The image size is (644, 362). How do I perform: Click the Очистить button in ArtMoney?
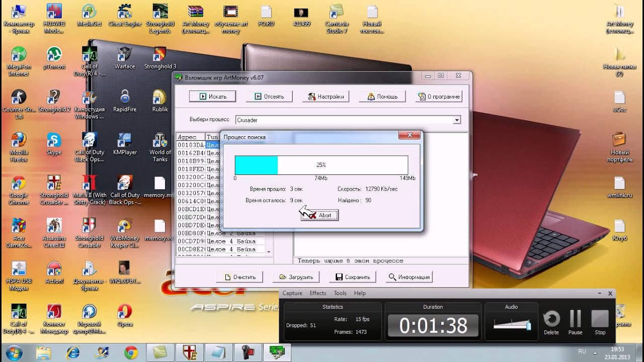pos(240,277)
